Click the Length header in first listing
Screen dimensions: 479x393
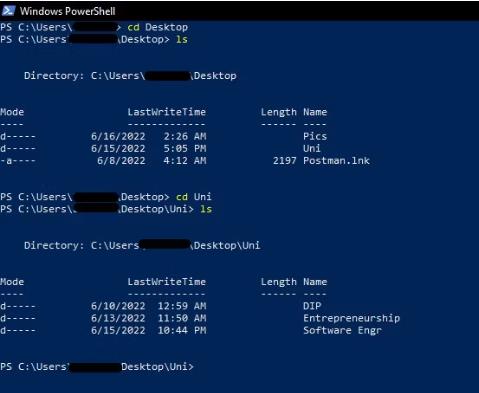pos(278,112)
